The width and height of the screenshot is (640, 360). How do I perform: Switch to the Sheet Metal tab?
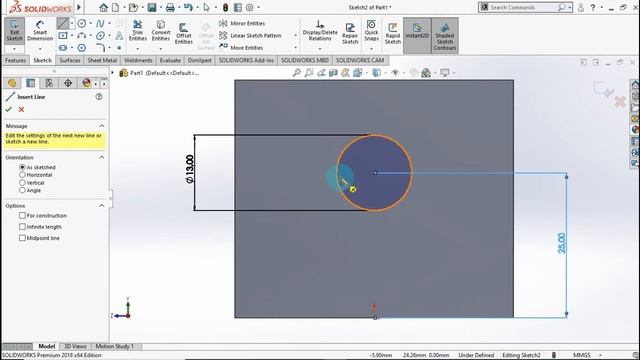tap(102, 60)
